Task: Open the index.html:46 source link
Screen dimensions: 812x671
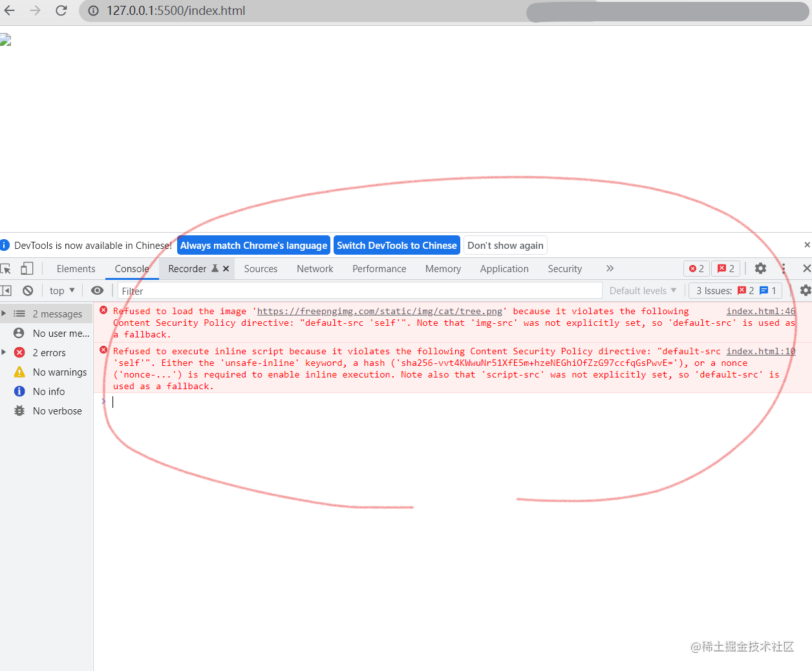Action: [x=760, y=311]
